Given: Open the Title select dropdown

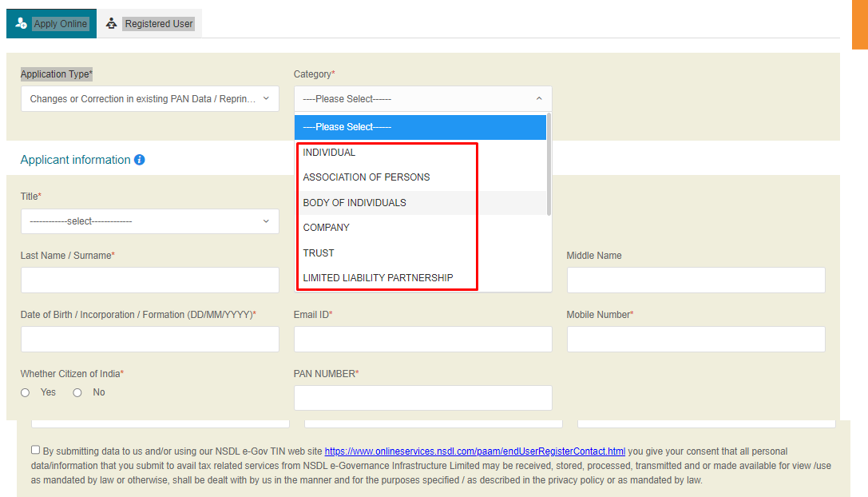Looking at the screenshot, I should pos(149,221).
